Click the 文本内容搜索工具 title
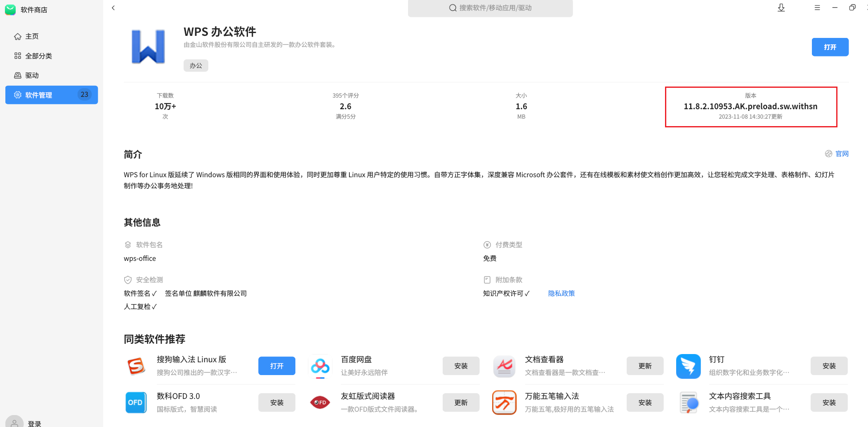This screenshot has height=427, width=868. pos(740,396)
